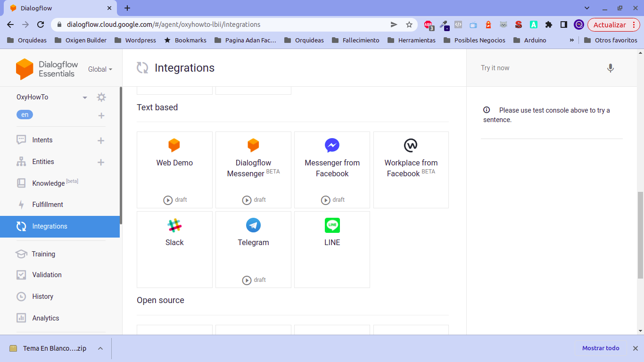
Task: Open Entities in sidebar
Action: click(x=43, y=162)
